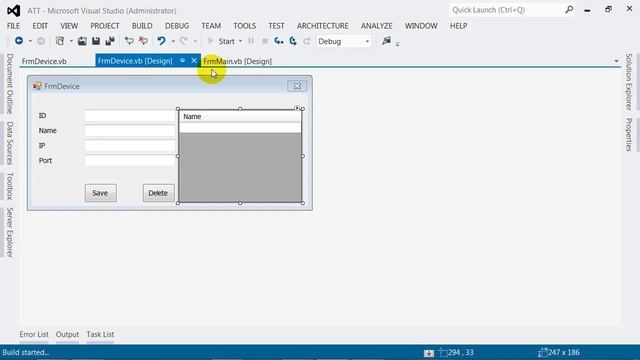Click the Step Over debug icon

pos(293,41)
